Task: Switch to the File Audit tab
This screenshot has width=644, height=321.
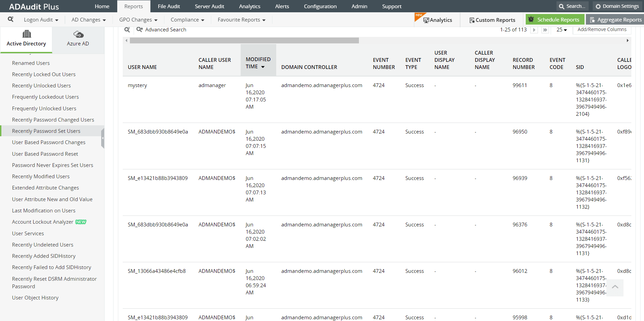Action: click(169, 6)
